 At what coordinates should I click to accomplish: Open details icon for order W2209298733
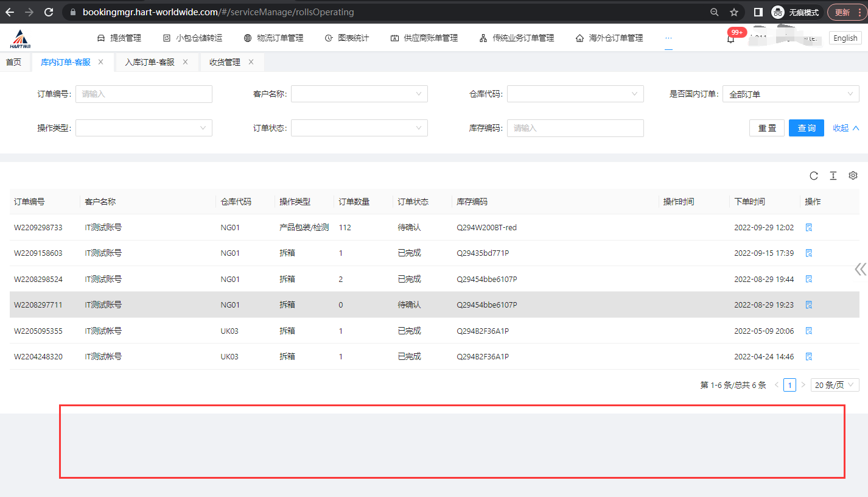(x=809, y=227)
